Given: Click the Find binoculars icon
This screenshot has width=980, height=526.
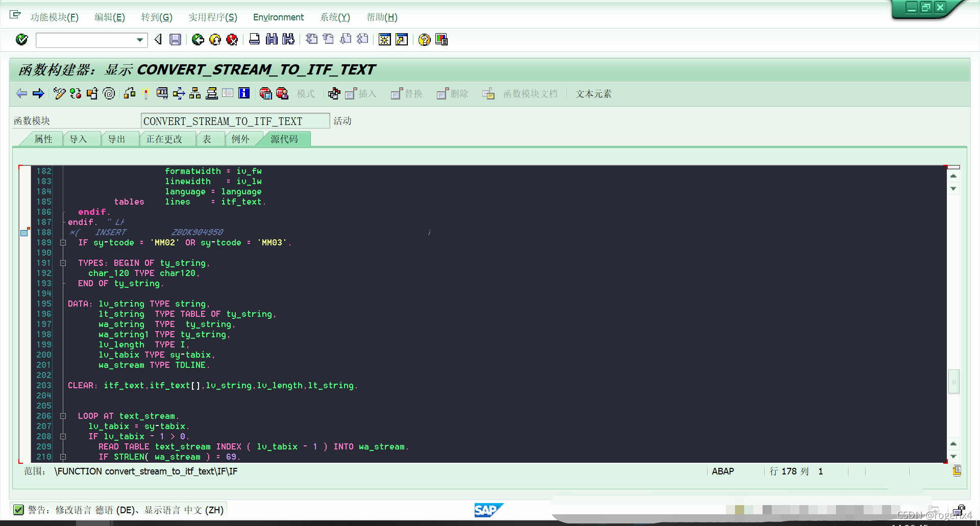Looking at the screenshot, I should pyautogui.click(x=272, y=39).
